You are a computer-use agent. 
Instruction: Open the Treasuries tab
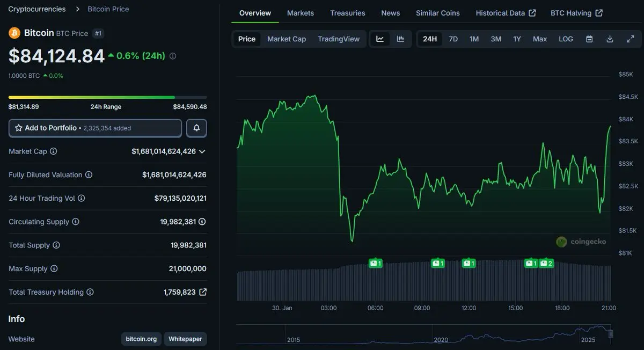point(348,13)
